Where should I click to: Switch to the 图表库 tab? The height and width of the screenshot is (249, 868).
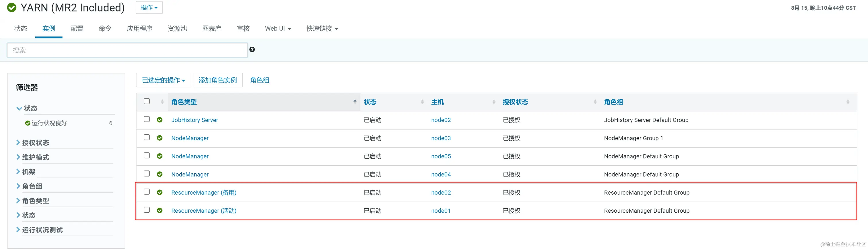212,29
